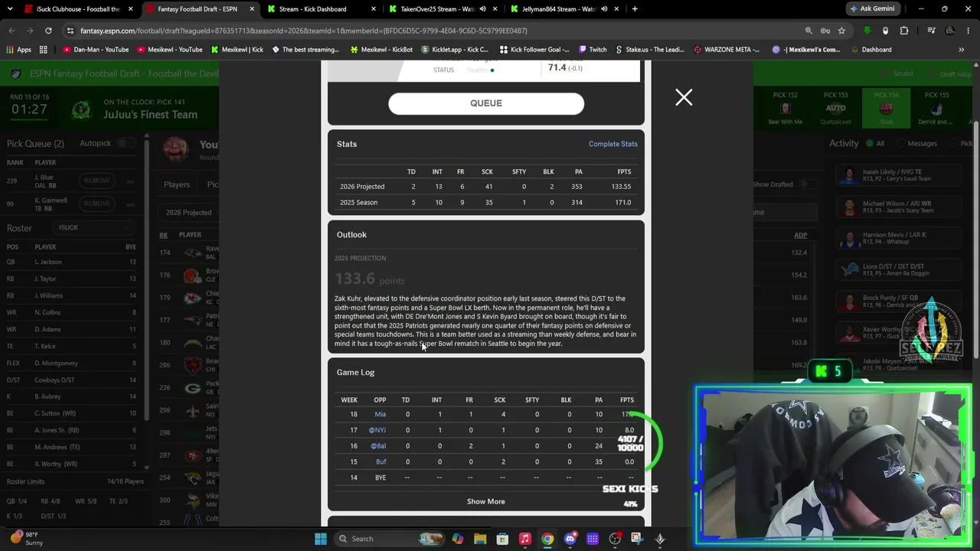Image resolution: width=980 pixels, height=551 pixels.
Task: Open the Complete Stats link
Action: [x=612, y=144]
